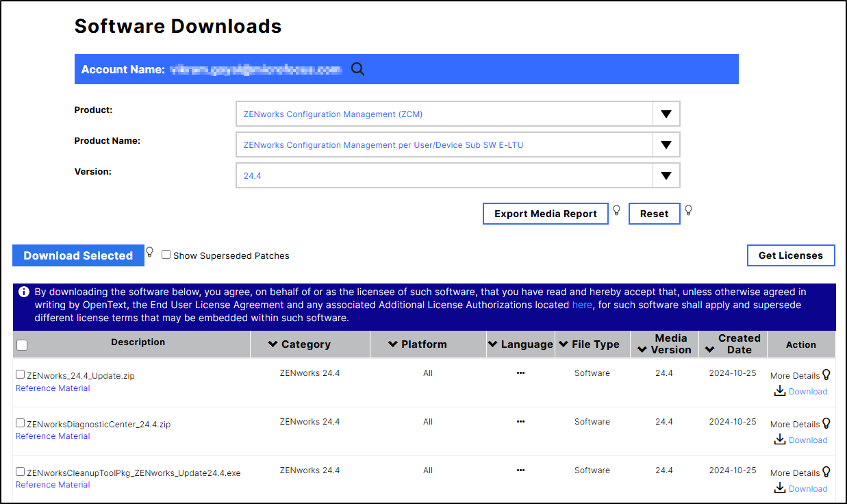This screenshot has width=847, height=504.
Task: Check the ZENworksDiagnosticCenter_24.4.zip row checkbox
Action: click(20, 423)
